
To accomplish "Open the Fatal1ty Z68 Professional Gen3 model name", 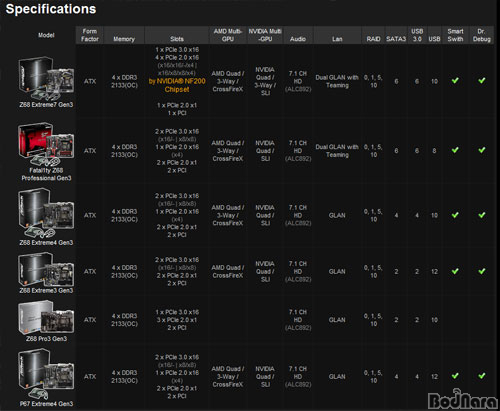I will click(x=46, y=174).
